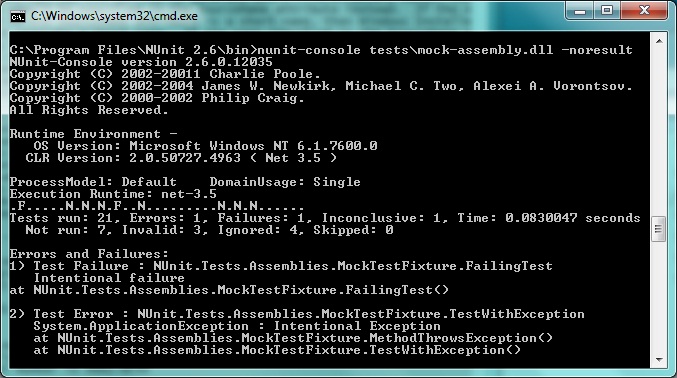Click the nunit-console command line text
Viewport: 677px width, 378px height.
(321, 50)
